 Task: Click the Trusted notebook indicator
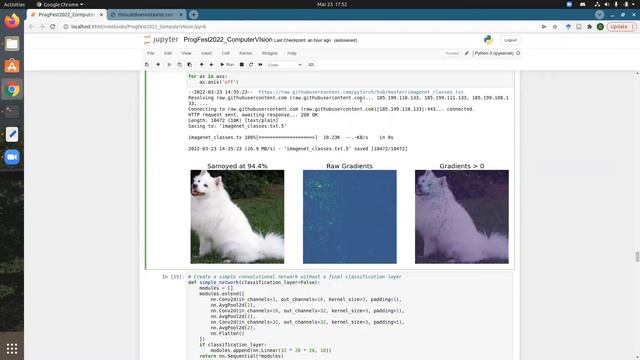(452, 53)
